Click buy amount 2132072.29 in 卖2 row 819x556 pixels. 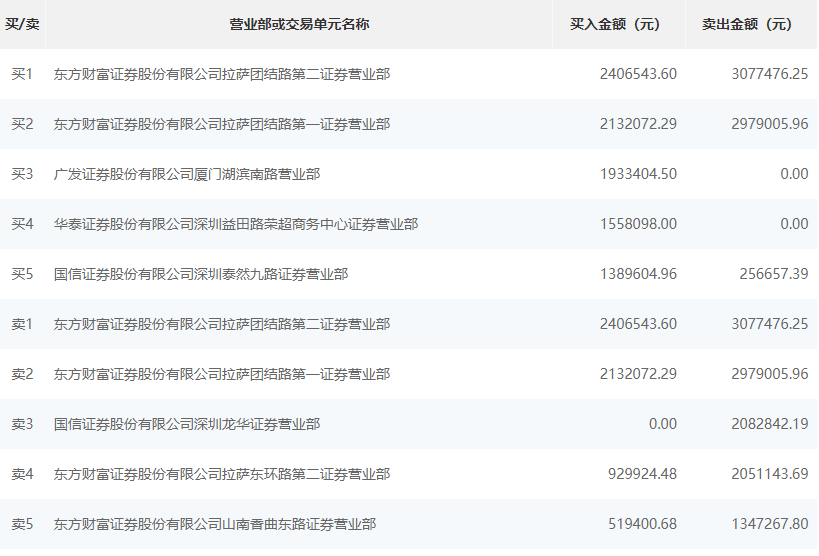pyautogui.click(x=638, y=374)
